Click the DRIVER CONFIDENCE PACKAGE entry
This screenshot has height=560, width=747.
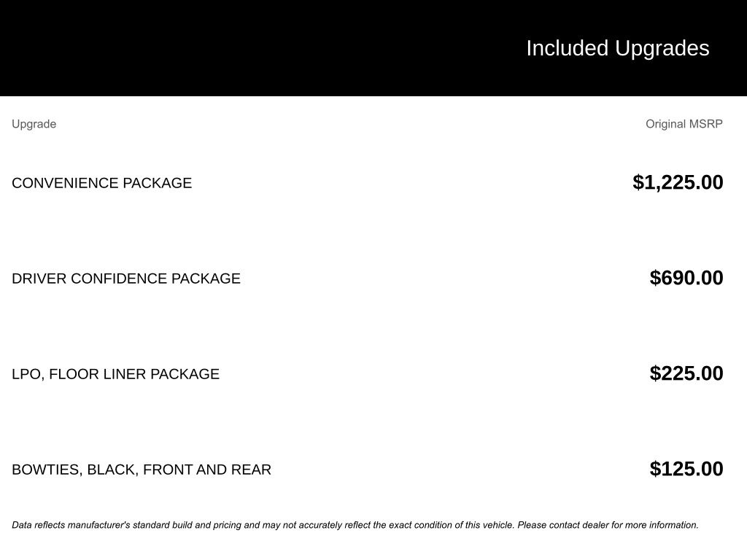pos(126,279)
